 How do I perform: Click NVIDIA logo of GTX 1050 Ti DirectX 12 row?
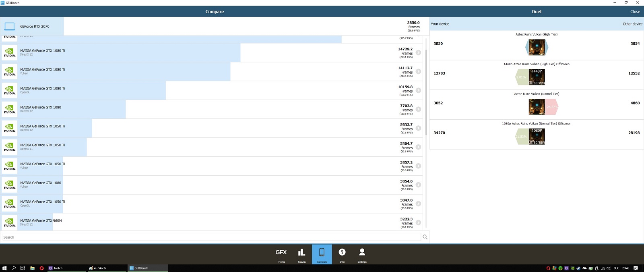9,129
